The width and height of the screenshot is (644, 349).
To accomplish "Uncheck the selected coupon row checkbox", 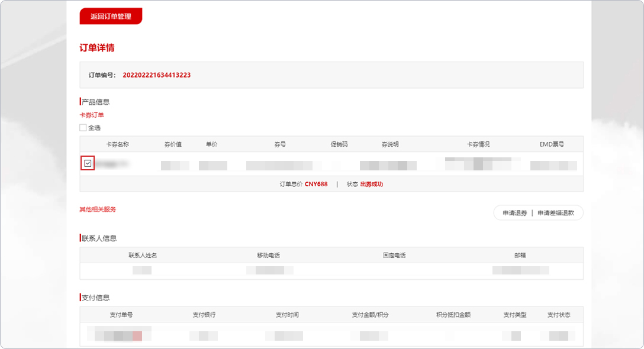I will [x=88, y=163].
